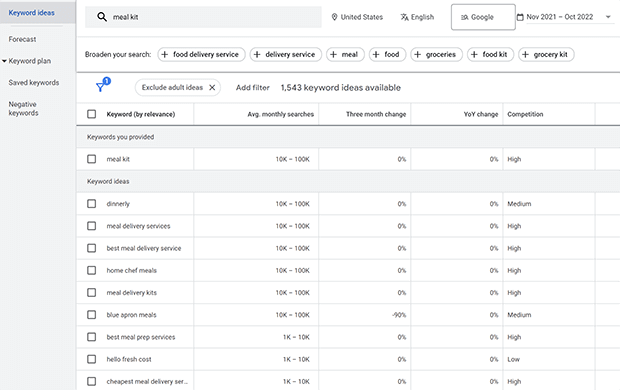Screen dimensions: 620x390
Task: Change the English language setting
Action: pyautogui.click(x=417, y=17)
